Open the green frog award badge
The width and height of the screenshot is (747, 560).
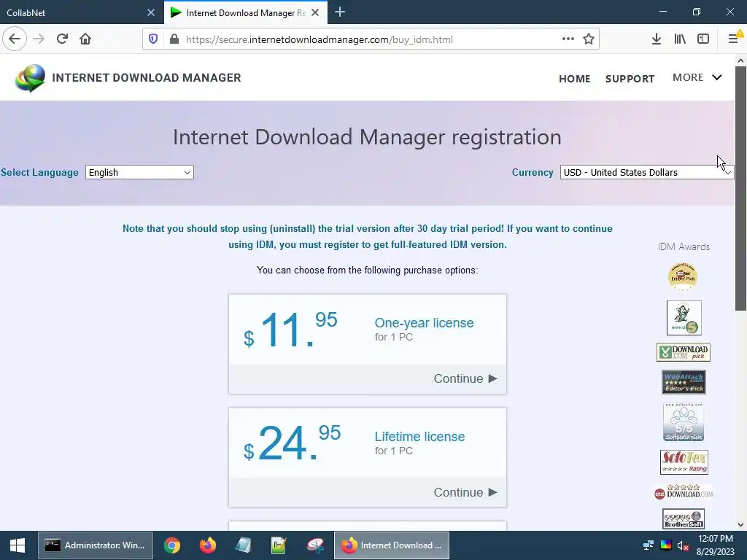tap(684, 318)
